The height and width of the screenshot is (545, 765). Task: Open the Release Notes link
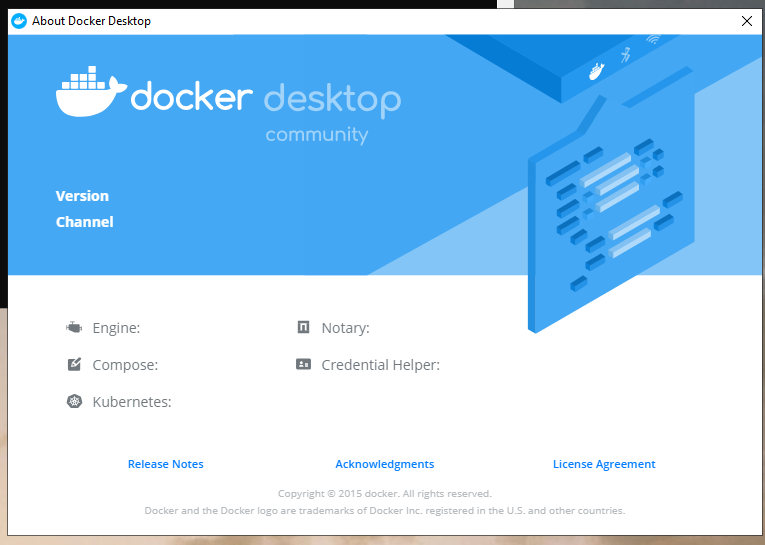165,464
